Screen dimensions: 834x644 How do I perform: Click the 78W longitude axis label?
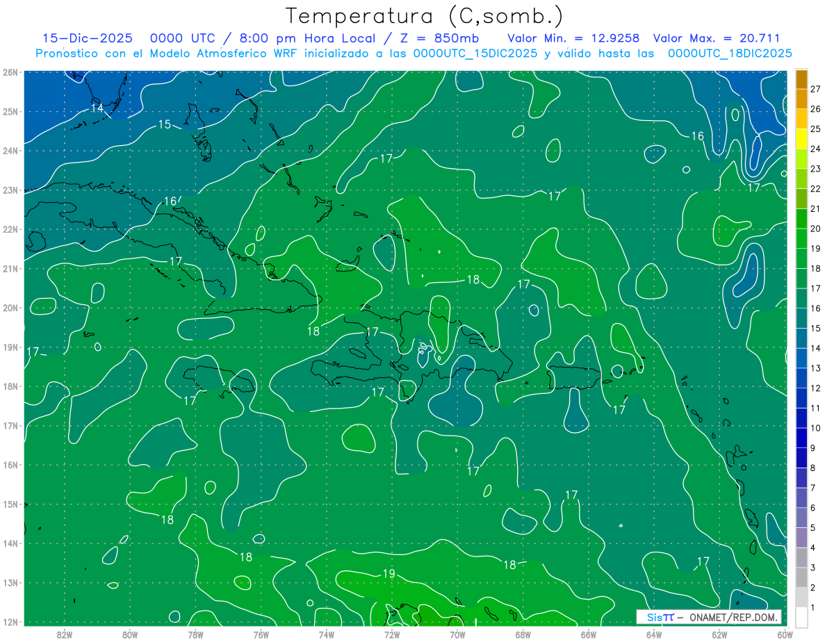(195, 634)
